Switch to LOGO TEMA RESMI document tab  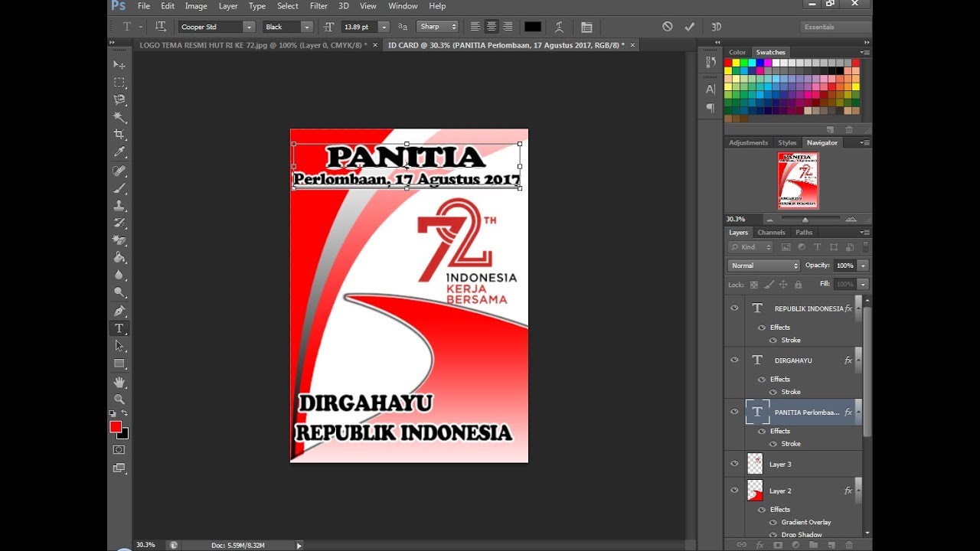pyautogui.click(x=253, y=45)
